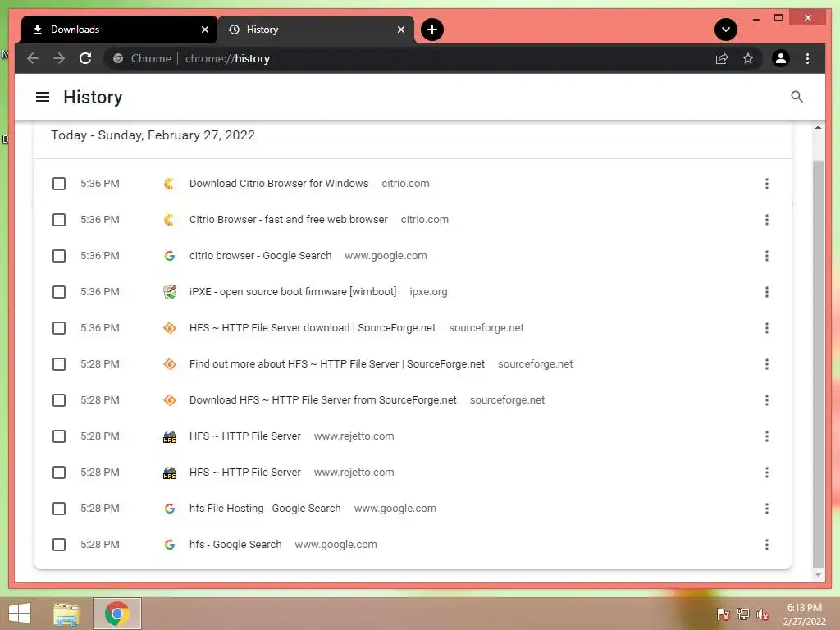Open File Explorer from the taskbar

[66, 614]
